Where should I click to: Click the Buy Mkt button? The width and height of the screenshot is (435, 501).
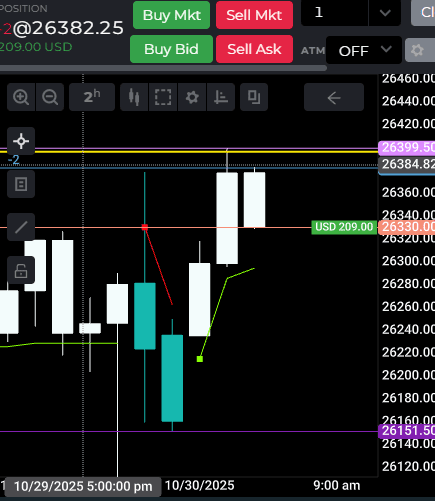click(171, 15)
